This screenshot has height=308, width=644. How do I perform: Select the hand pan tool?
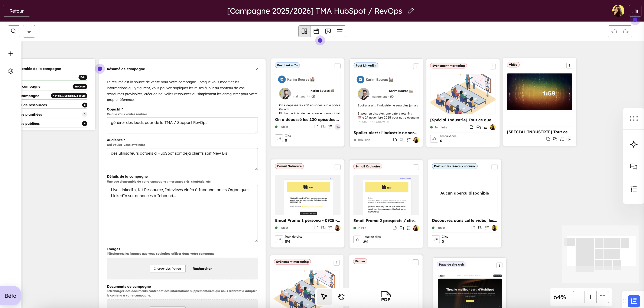[x=341, y=297]
